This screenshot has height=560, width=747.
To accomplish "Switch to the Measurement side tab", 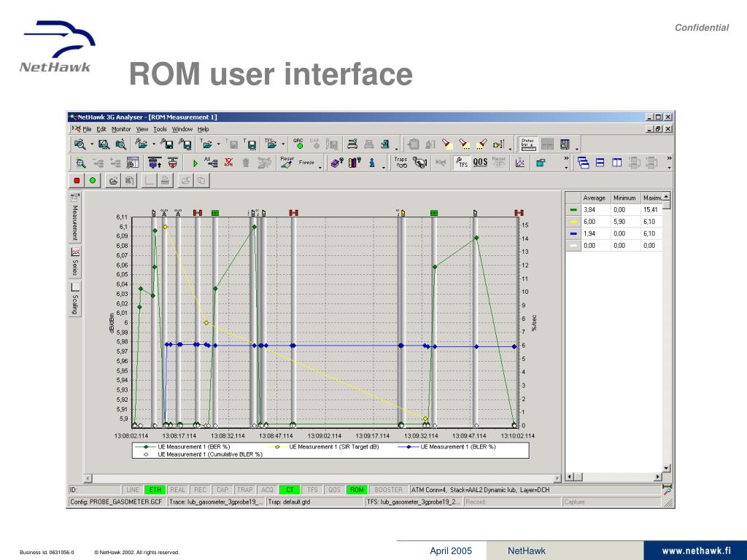I will [x=75, y=217].
